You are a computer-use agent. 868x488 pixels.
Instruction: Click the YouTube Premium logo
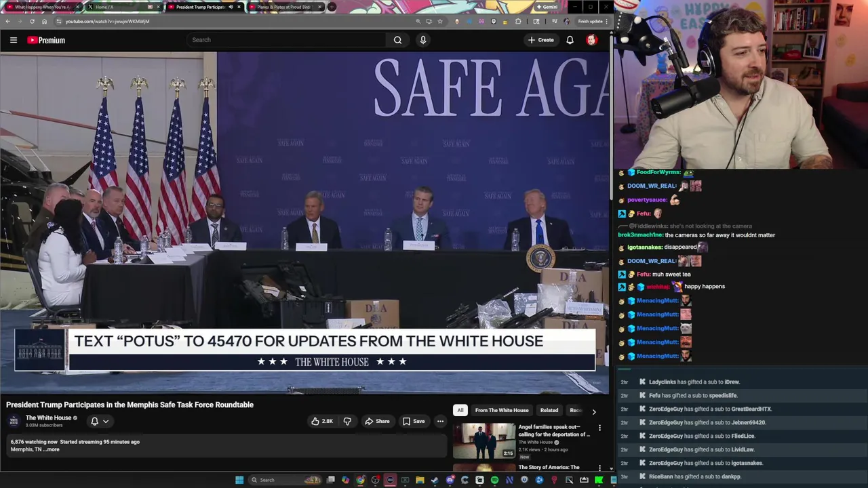click(46, 40)
